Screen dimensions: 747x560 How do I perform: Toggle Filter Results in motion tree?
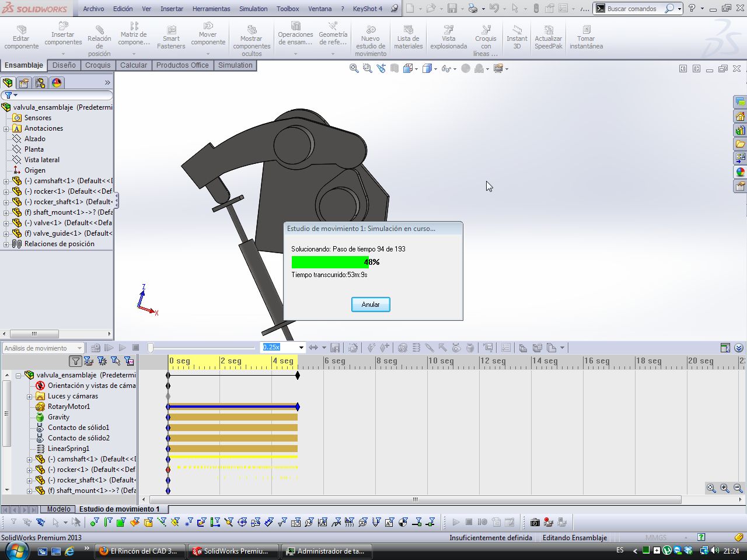tap(129, 361)
